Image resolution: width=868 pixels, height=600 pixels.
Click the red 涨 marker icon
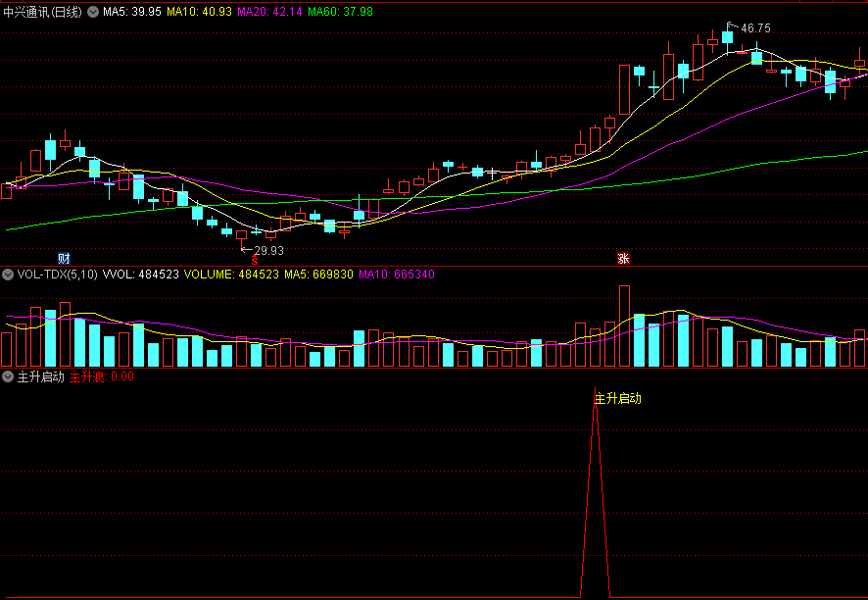pos(623,258)
